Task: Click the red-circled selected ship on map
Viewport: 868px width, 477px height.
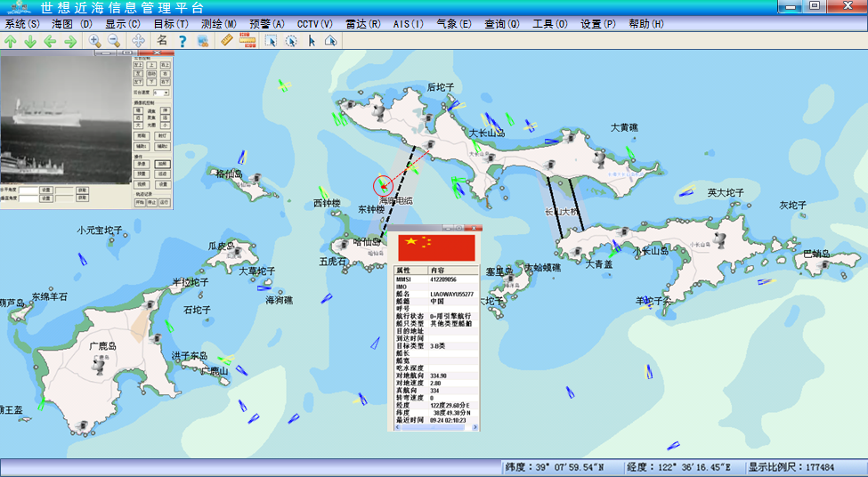Action: point(382,186)
